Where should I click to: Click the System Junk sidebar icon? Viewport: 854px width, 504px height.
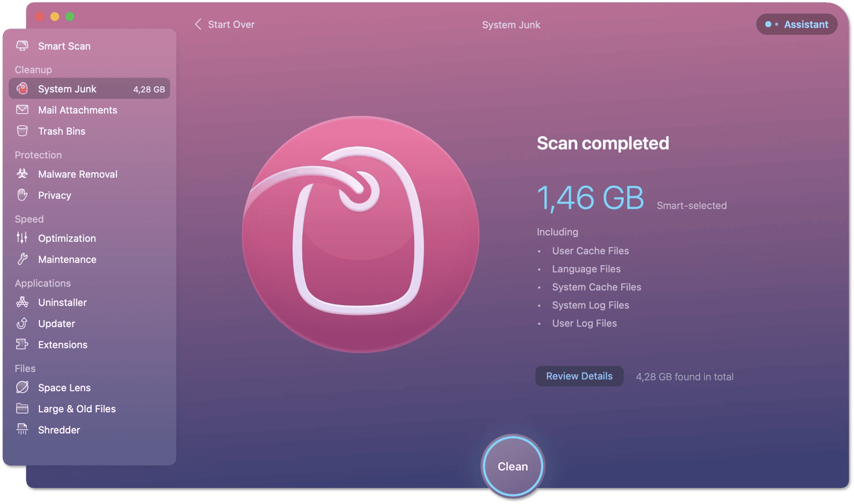[22, 89]
